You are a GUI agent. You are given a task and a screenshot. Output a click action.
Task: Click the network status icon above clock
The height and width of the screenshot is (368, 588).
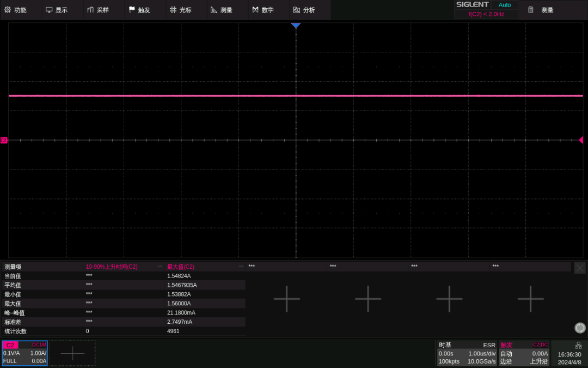579,346
